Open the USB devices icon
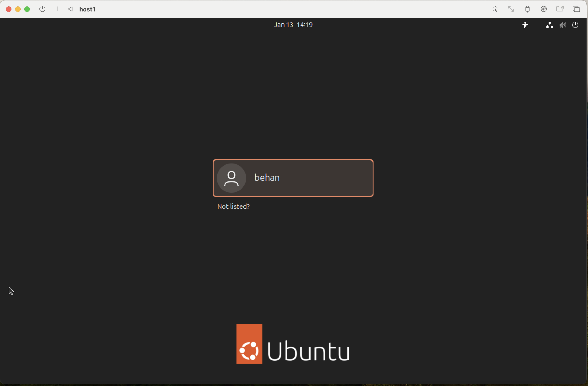 coord(527,9)
